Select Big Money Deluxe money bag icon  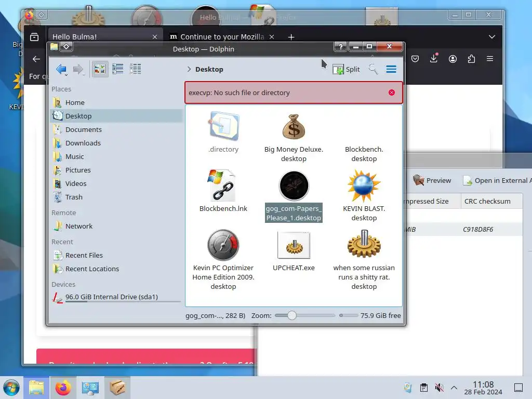(x=294, y=127)
